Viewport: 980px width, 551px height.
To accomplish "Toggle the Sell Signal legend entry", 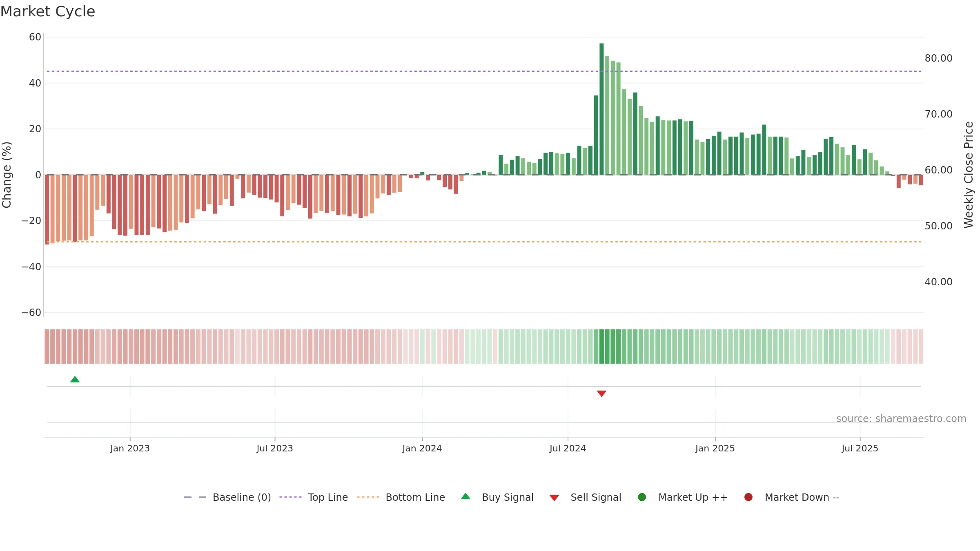I will pyautogui.click(x=585, y=497).
